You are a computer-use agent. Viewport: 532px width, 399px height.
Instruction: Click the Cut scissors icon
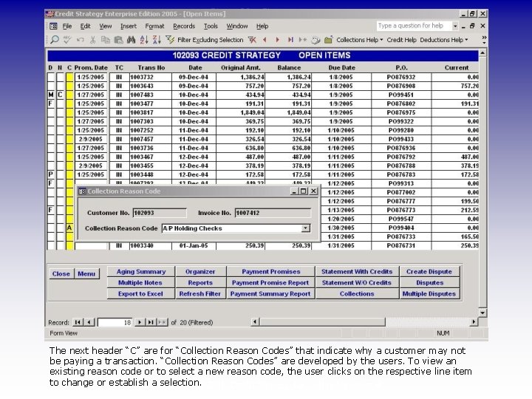click(x=92, y=40)
